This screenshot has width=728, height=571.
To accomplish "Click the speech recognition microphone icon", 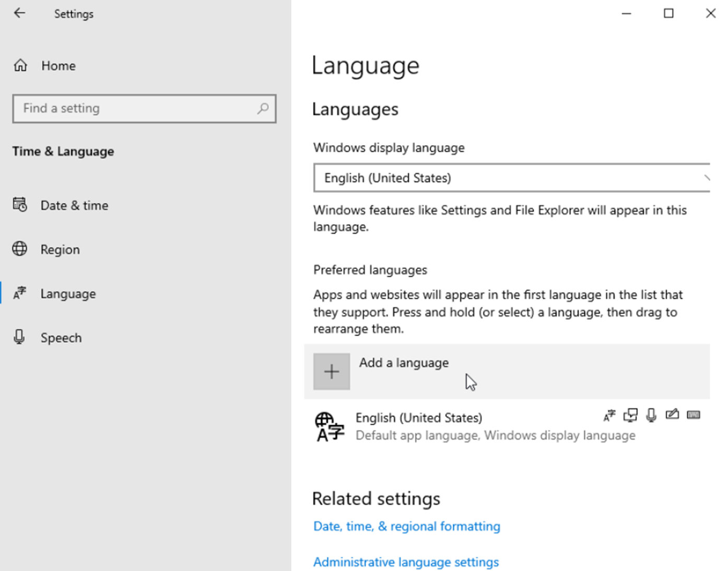I will (x=651, y=415).
